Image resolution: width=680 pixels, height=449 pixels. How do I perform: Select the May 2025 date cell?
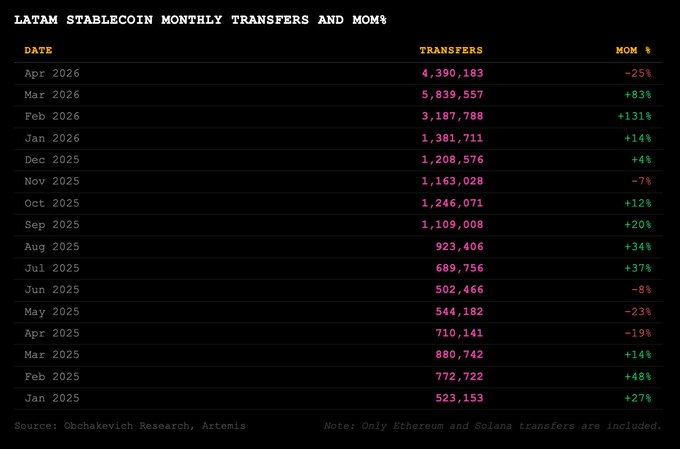52,311
